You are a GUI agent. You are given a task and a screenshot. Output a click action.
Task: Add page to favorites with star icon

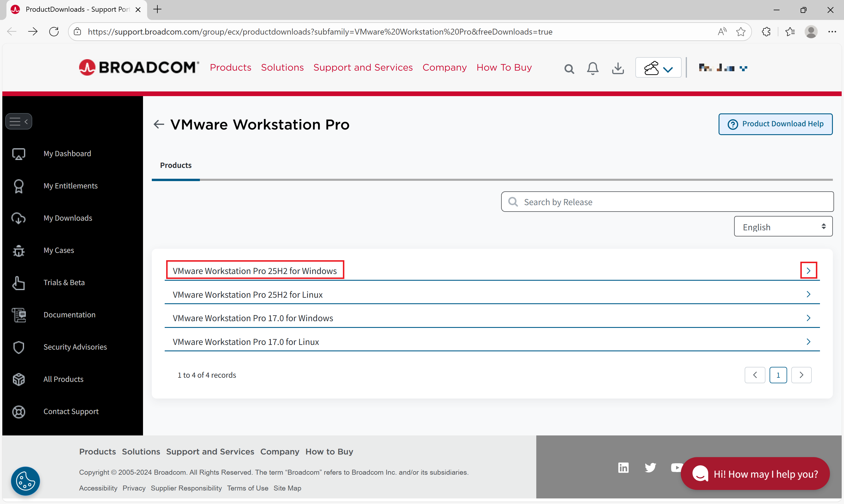741,32
